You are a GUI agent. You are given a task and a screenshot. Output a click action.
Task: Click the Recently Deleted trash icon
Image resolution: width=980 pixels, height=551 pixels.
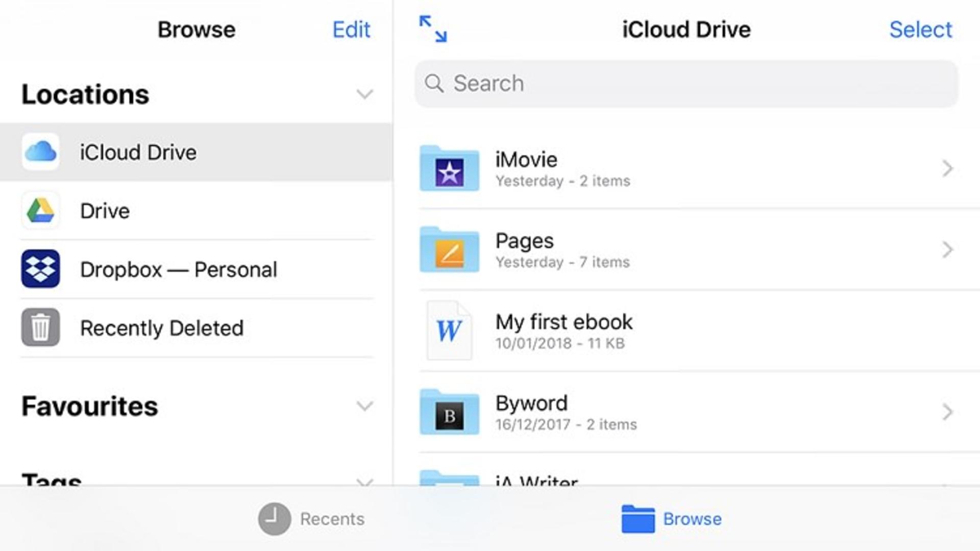click(x=40, y=328)
